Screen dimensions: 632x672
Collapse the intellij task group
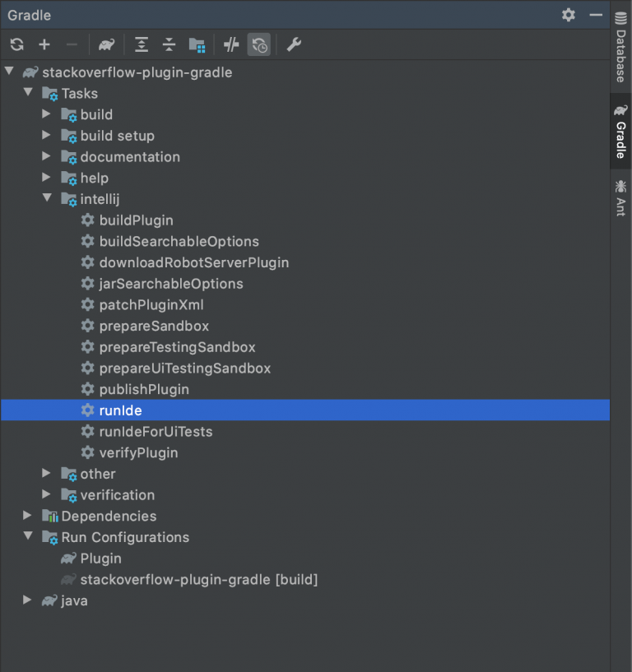click(47, 198)
